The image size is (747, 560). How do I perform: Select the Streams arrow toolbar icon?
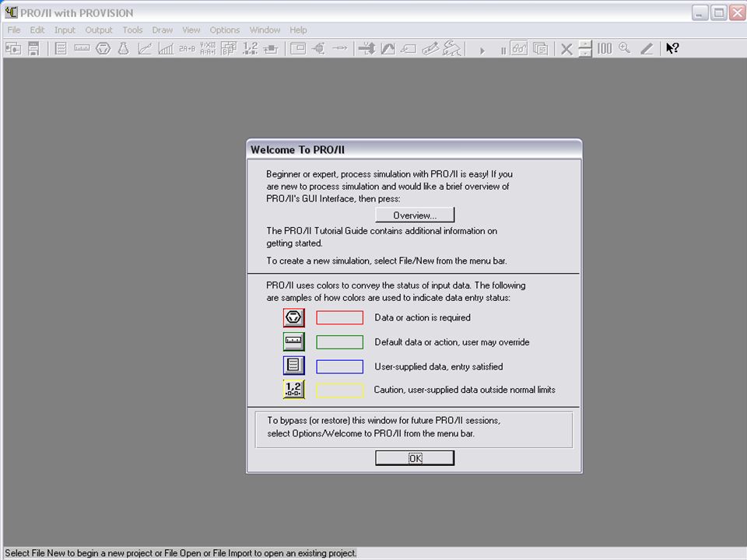340,48
